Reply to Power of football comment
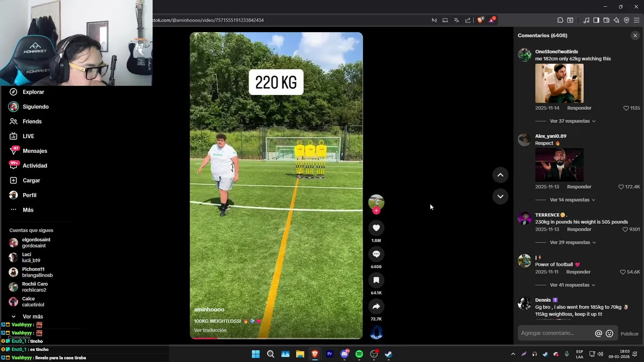 579,272
